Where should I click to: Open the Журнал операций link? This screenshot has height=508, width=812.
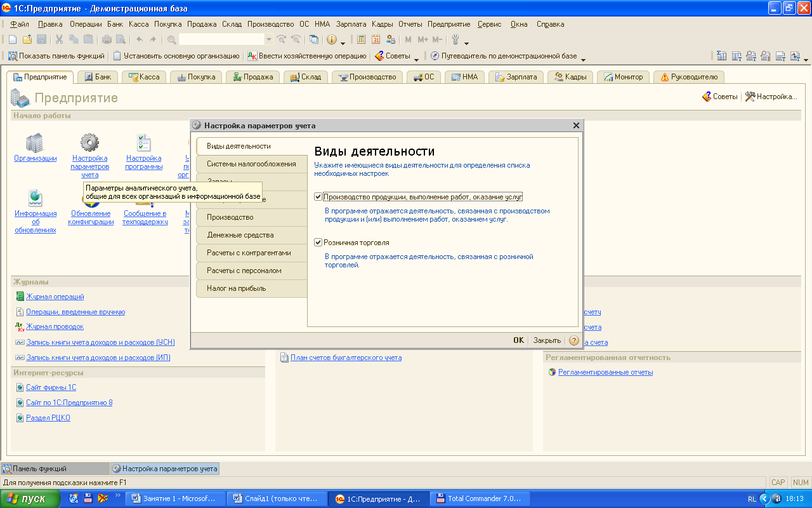point(55,297)
